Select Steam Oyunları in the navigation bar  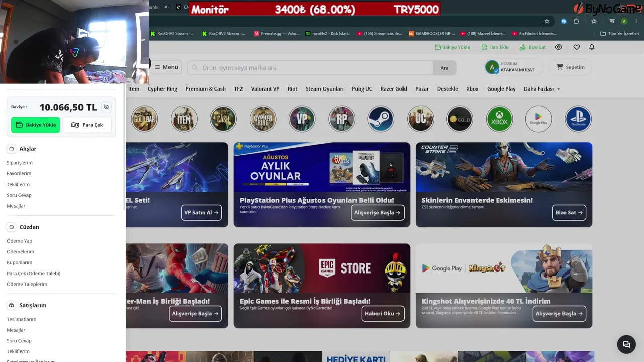pyautogui.click(x=325, y=89)
